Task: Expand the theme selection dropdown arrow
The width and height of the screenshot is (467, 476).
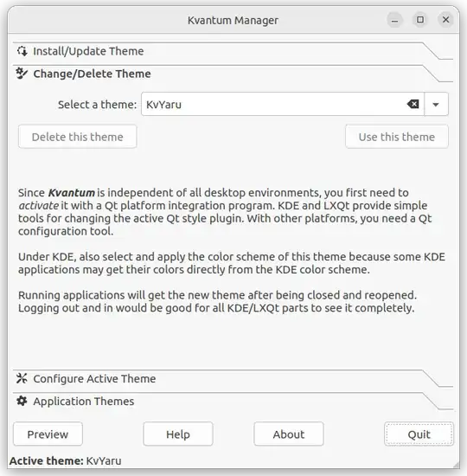Action: (x=436, y=105)
